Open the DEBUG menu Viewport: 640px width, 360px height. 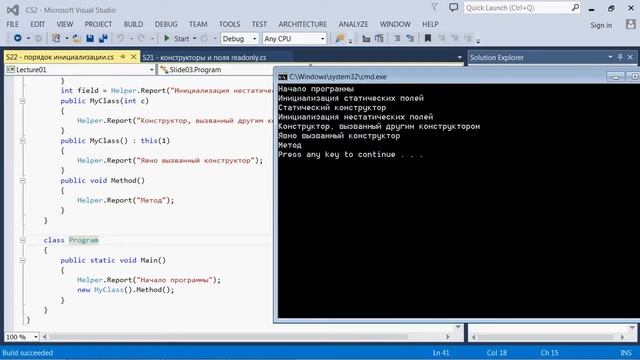pos(166,24)
